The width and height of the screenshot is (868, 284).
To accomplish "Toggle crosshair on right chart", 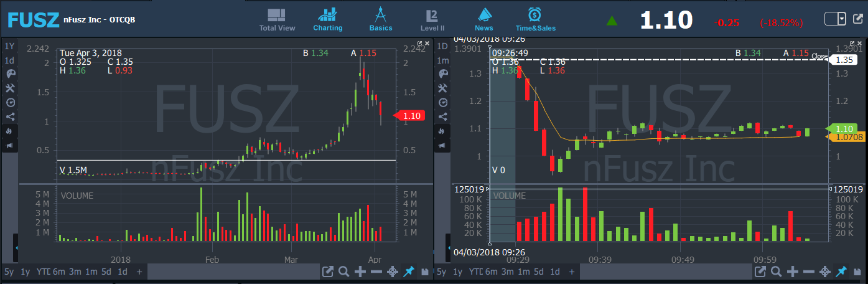I will 825,272.
